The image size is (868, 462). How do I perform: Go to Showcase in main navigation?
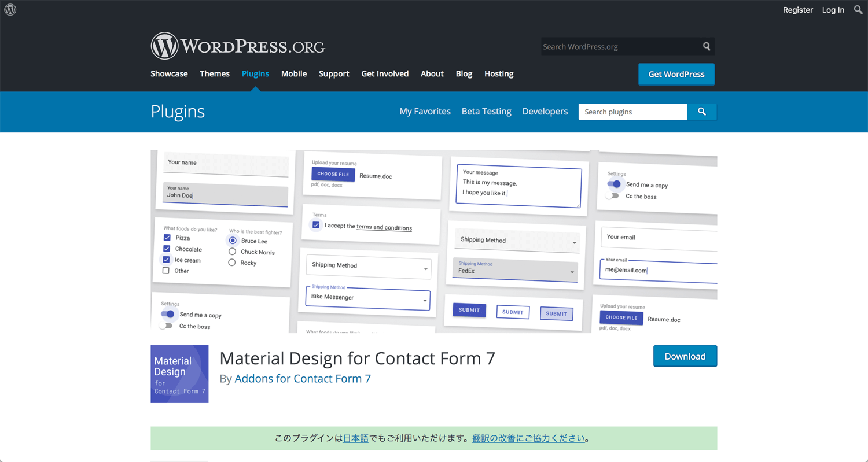coord(169,73)
